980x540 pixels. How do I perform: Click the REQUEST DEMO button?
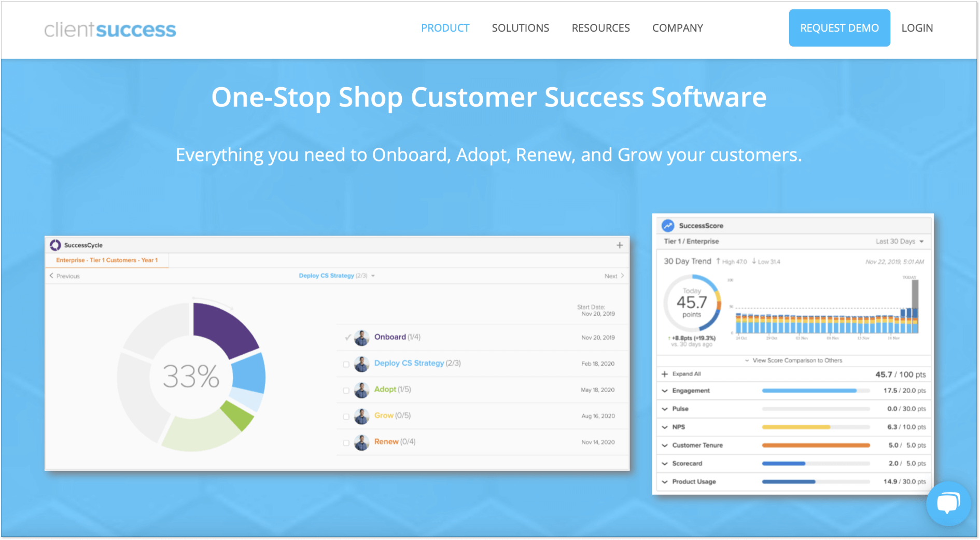[x=839, y=28]
